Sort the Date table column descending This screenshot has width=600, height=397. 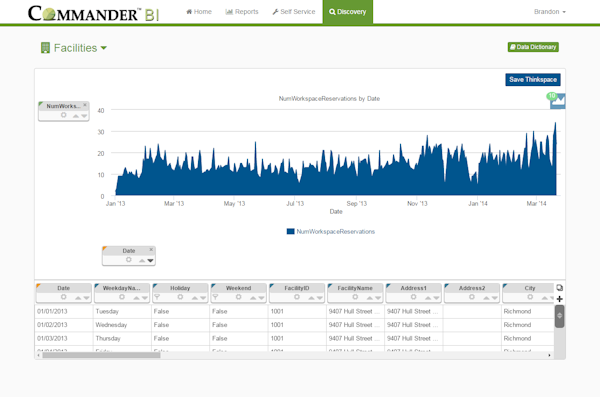pyautogui.click(x=86, y=297)
